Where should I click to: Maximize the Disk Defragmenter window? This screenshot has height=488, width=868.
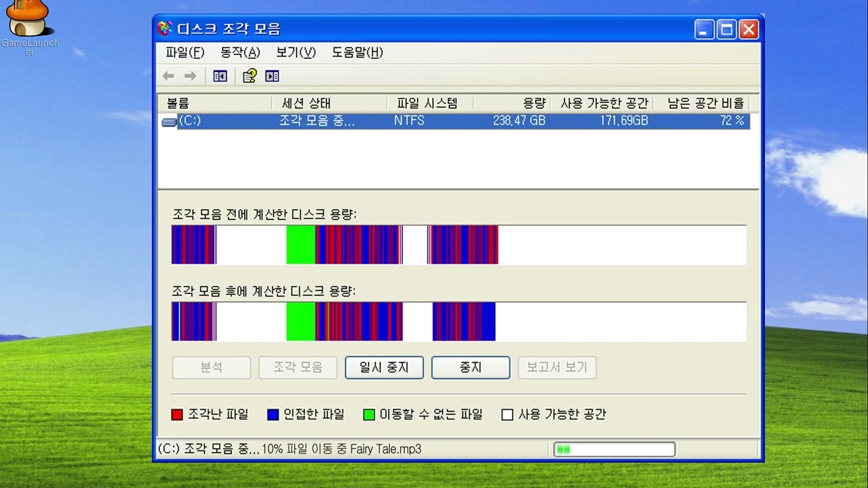[x=726, y=29]
